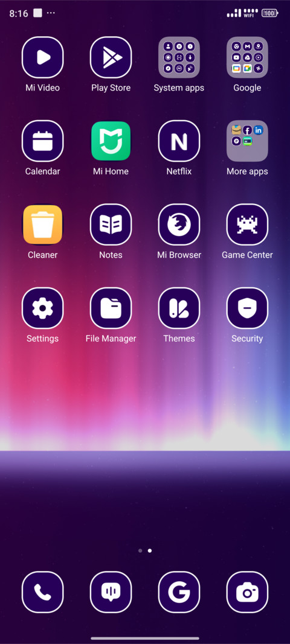Open the Settings app
The height and width of the screenshot is (644, 290).
[42, 308]
